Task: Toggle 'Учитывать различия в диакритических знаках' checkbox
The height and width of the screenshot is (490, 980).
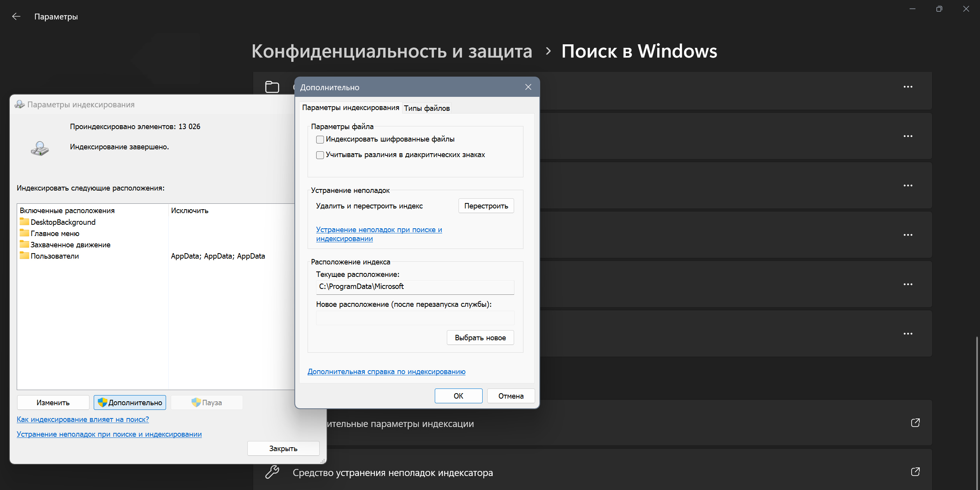Action: [x=320, y=155]
